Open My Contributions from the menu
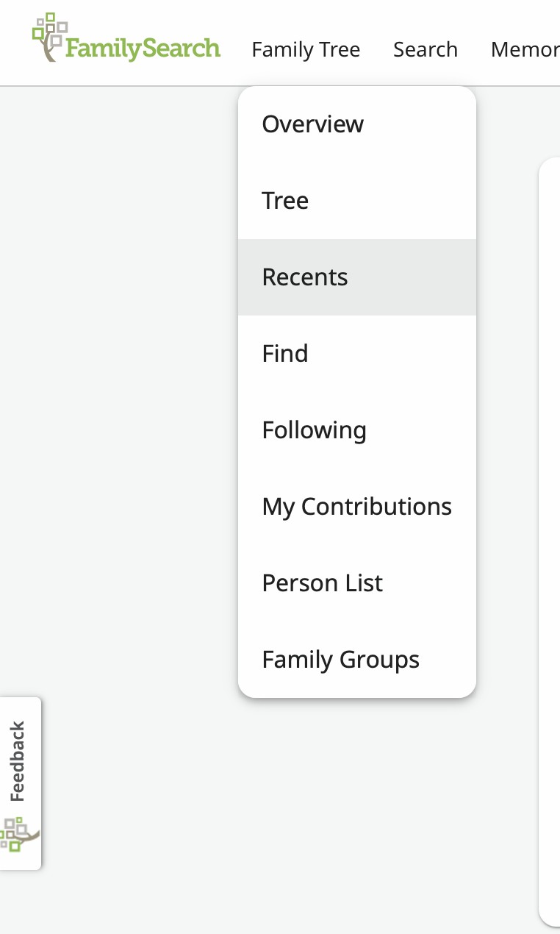This screenshot has width=560, height=934. pyautogui.click(x=356, y=507)
